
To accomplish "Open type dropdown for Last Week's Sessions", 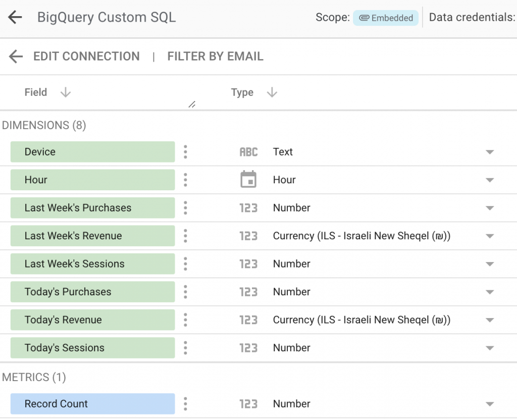I will (490, 265).
